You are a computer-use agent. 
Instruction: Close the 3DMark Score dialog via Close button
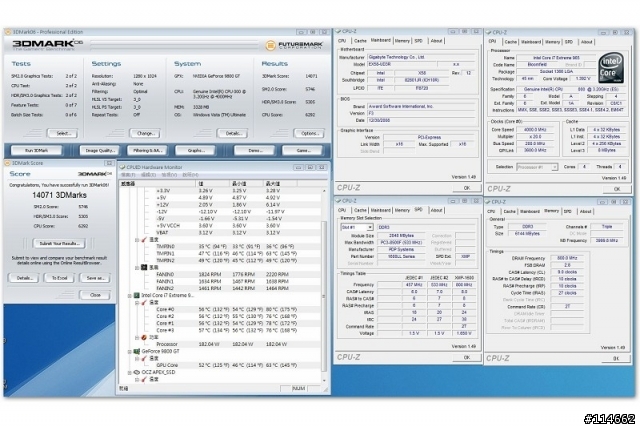[x=95, y=295]
